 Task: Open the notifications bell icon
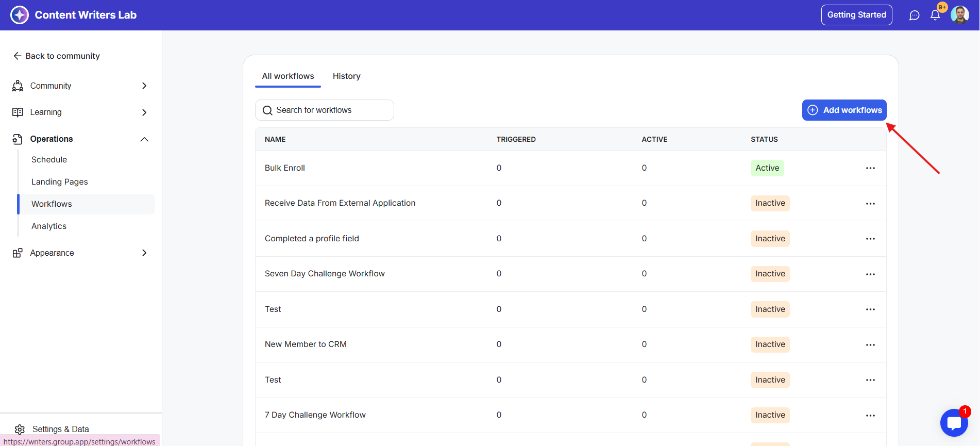pyautogui.click(x=935, y=15)
